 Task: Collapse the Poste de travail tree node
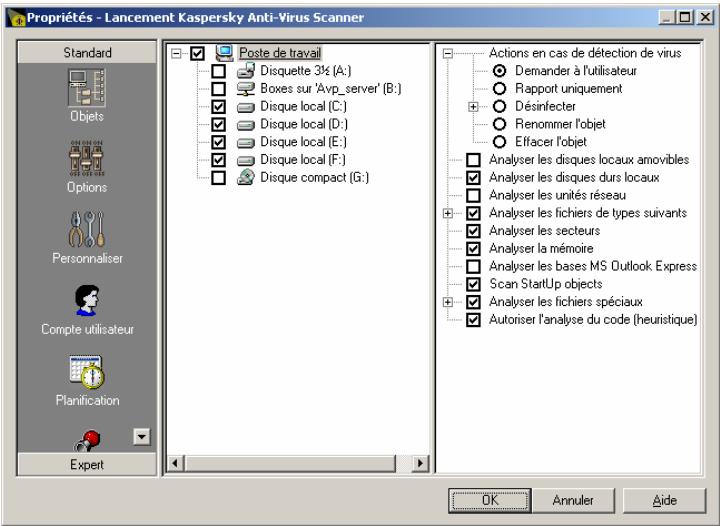(176, 53)
